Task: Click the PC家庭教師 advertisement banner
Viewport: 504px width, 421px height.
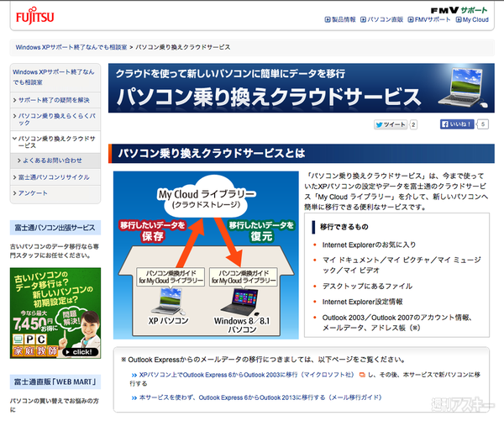Action: click(x=55, y=313)
